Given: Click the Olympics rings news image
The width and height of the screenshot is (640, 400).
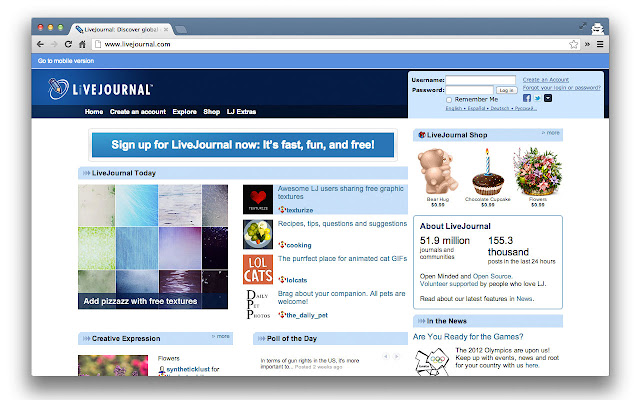Looking at the screenshot, I should (x=432, y=361).
